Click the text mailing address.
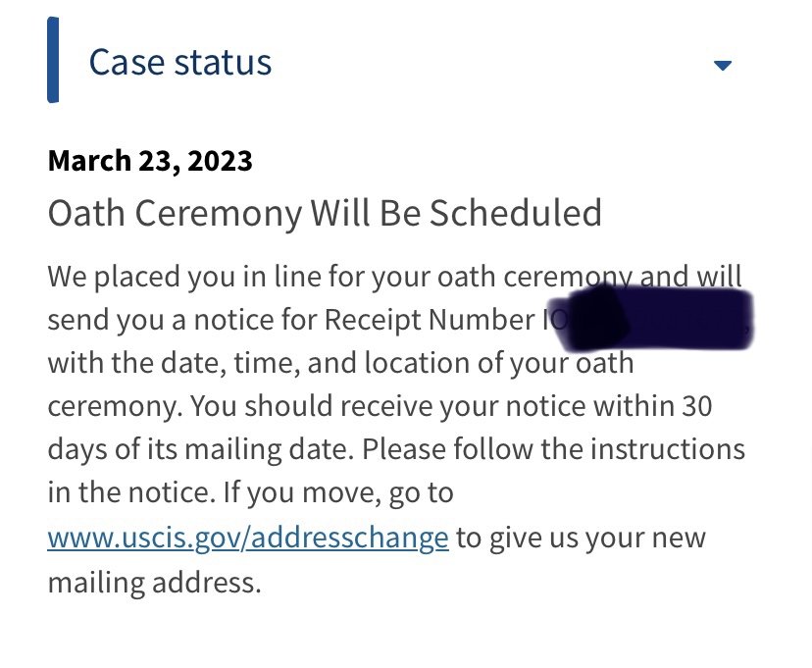The height and width of the screenshot is (668, 812). click(x=154, y=582)
